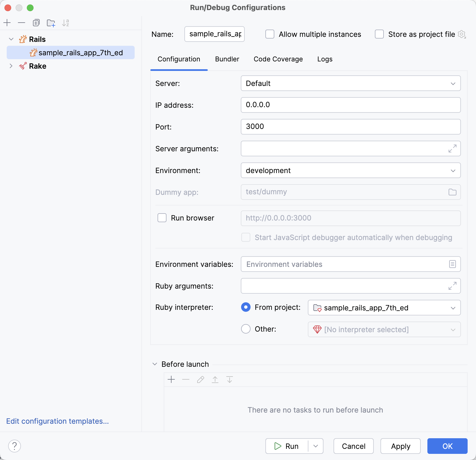Copy the selected configuration
This screenshot has width=476, height=460.
coord(36,23)
